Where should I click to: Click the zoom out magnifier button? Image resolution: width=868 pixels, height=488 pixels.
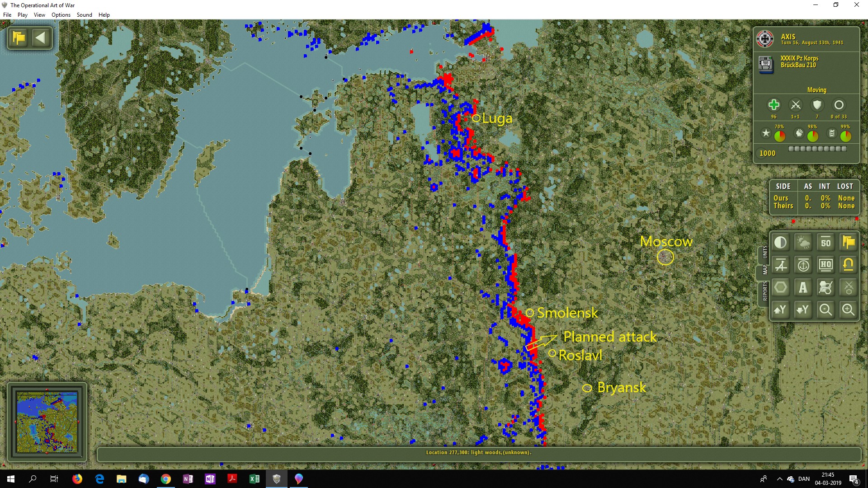(x=826, y=310)
